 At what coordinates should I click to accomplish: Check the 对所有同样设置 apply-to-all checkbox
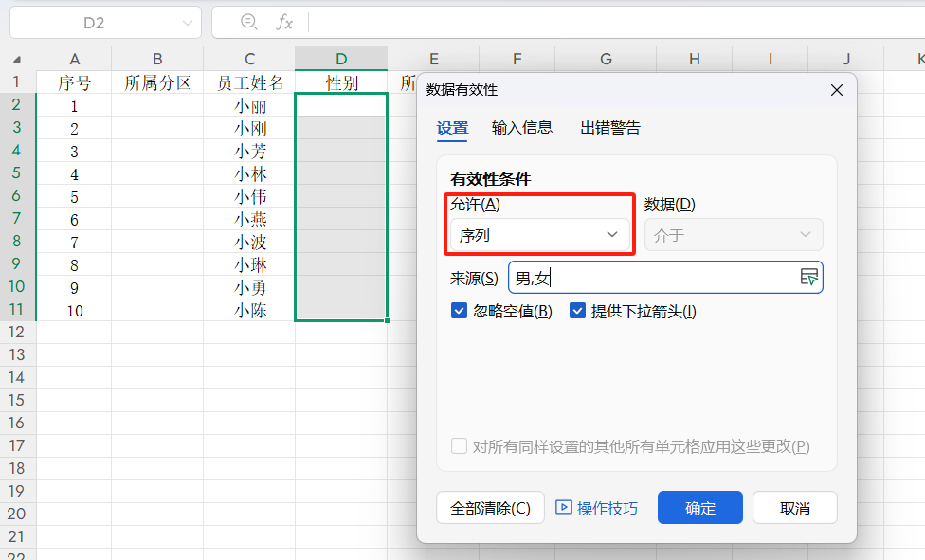[x=459, y=446]
